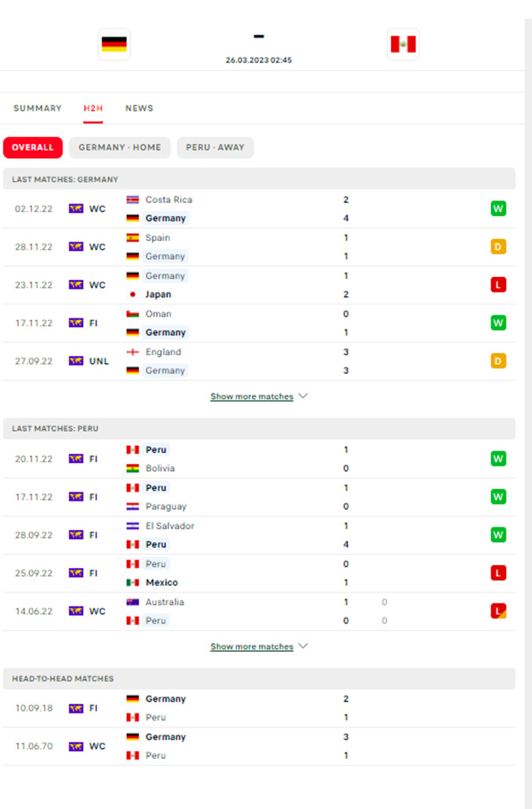Image resolution: width=532 pixels, height=809 pixels.
Task: Click the Japan flag in the 23.11.22 match
Action: 133,294
